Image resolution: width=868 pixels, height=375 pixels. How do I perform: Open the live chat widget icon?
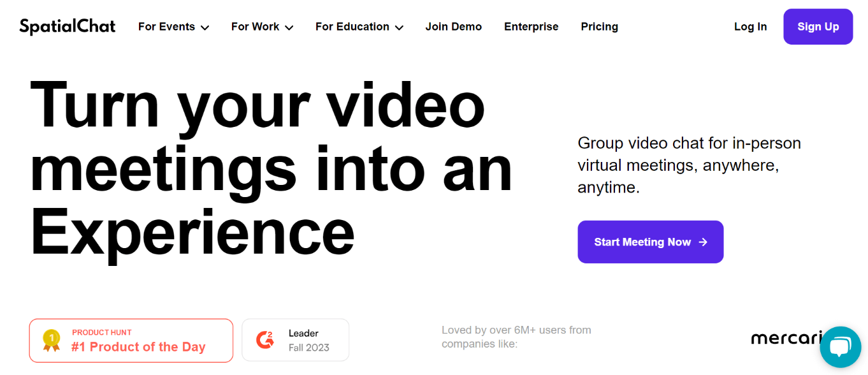pyautogui.click(x=840, y=348)
